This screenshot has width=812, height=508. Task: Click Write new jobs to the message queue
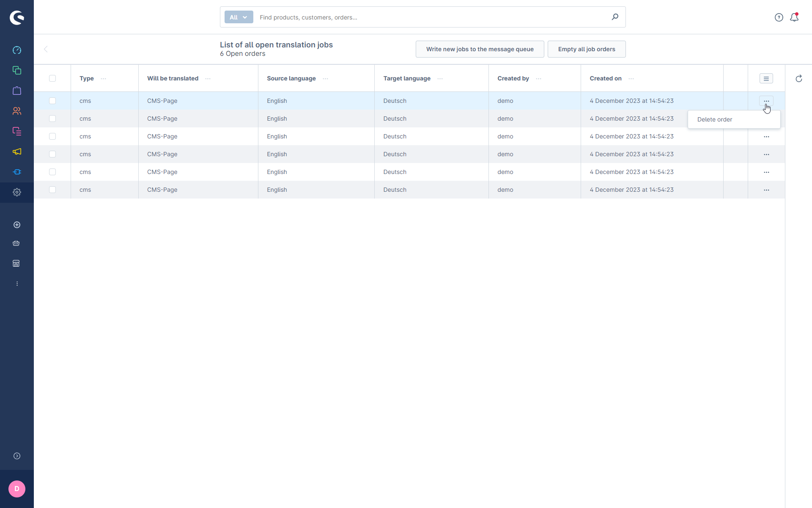click(480, 49)
